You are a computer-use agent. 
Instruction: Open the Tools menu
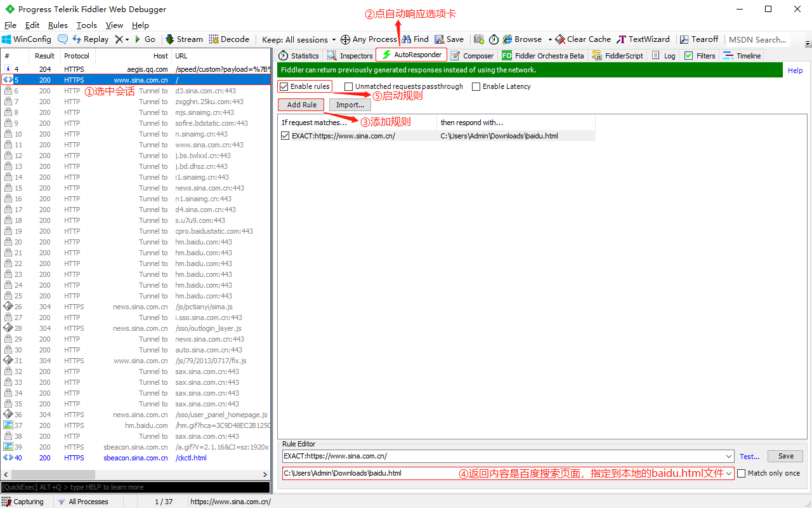(x=87, y=25)
